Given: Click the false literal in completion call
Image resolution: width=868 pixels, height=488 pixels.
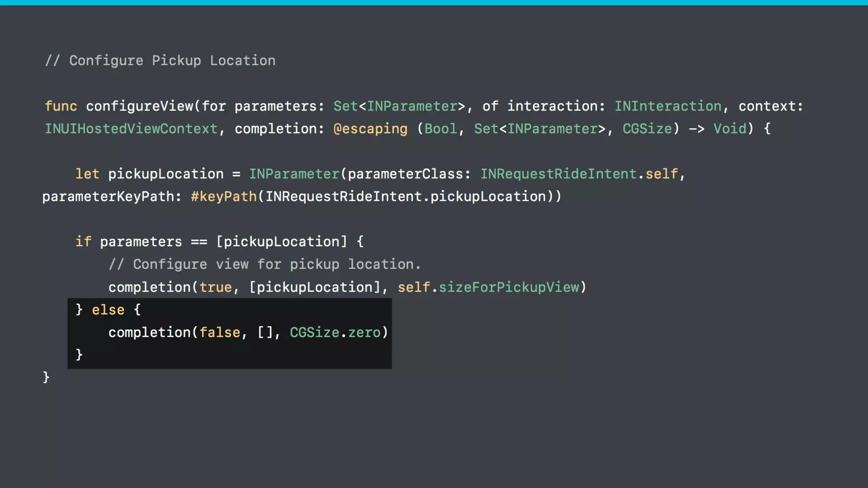Looking at the screenshot, I should click(220, 333).
